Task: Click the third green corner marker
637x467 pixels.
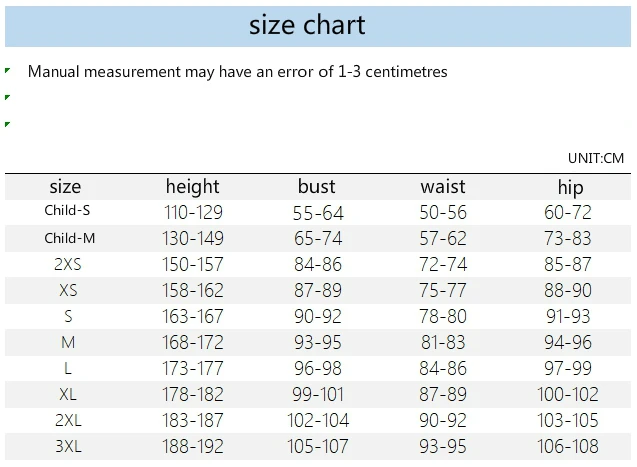Action: coord(7,124)
